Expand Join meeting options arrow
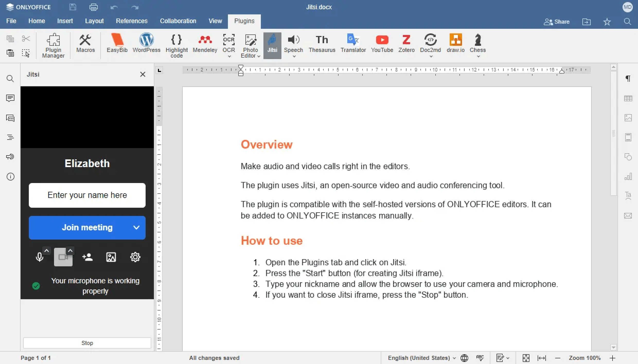 point(136,228)
